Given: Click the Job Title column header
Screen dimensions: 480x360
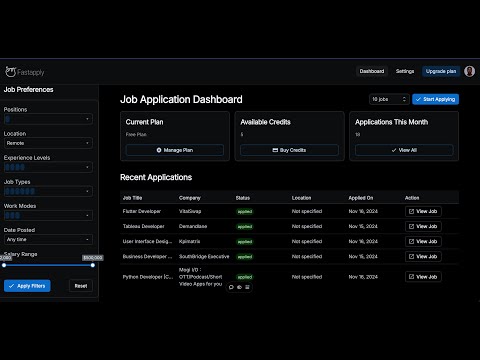Looking at the screenshot, I should pos(132,198).
